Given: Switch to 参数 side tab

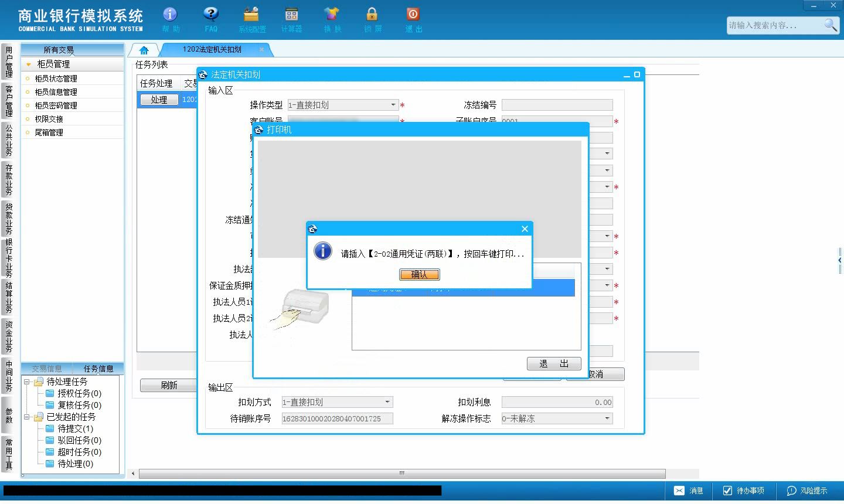Looking at the screenshot, I should 9,415.
